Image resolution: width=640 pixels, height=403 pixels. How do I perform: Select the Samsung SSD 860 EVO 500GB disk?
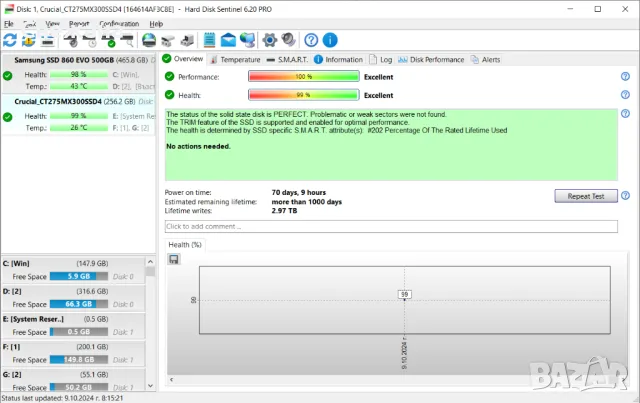pos(65,61)
